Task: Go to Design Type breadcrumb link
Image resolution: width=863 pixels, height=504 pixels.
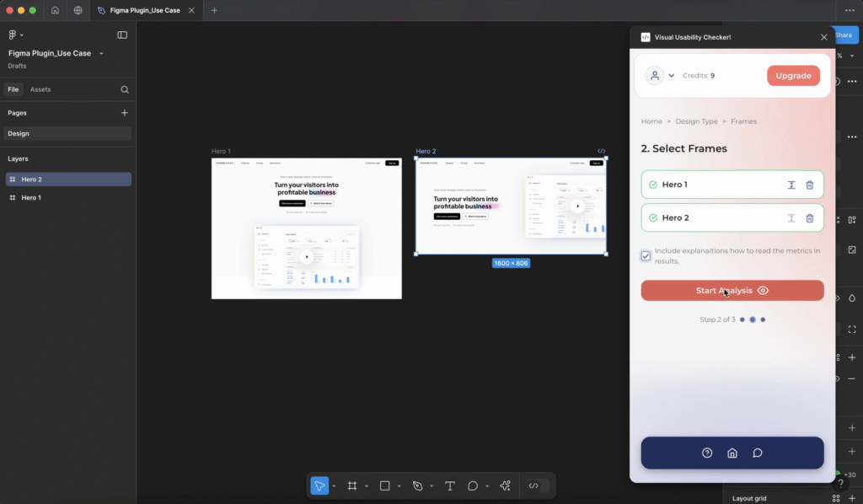Action: click(696, 121)
